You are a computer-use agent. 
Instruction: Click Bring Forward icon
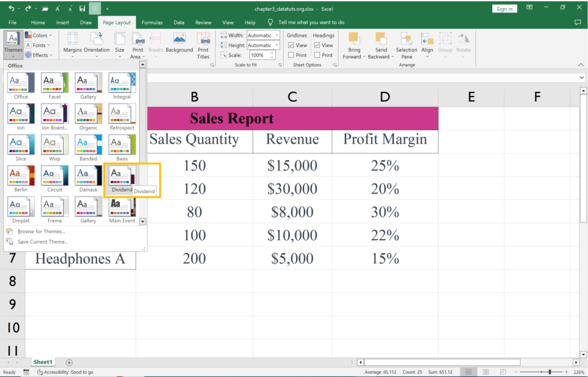(x=354, y=45)
